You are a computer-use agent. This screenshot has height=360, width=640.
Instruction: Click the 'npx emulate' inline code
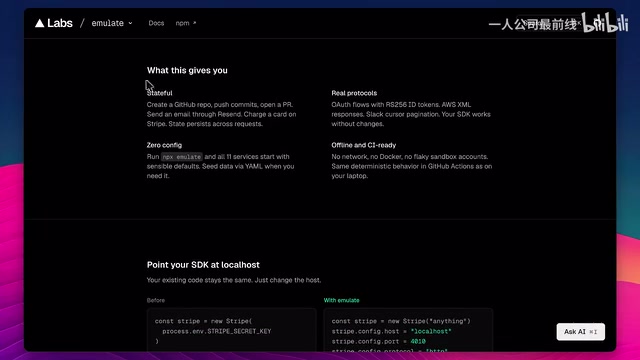(x=182, y=157)
